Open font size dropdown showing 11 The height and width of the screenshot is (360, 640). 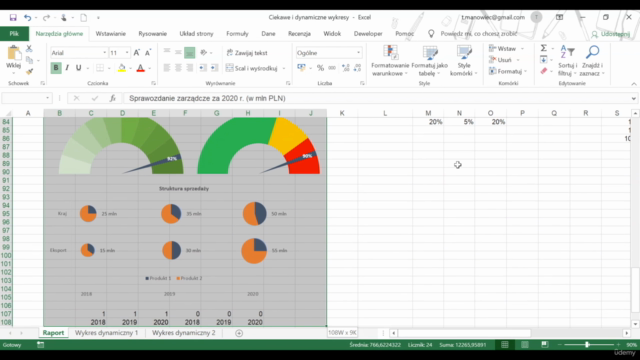pyautogui.click(x=127, y=53)
